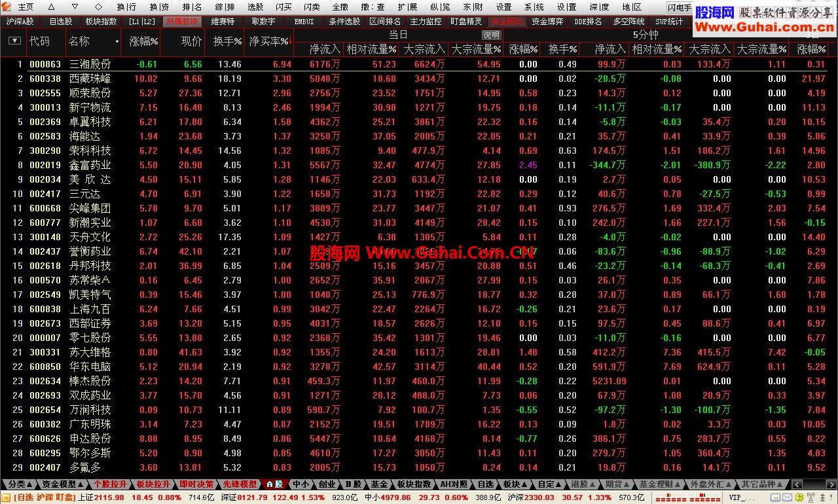Viewport: 838px width, 504px height.
Task: Select the A股 bottom tab with home icon
Action: click(x=274, y=484)
